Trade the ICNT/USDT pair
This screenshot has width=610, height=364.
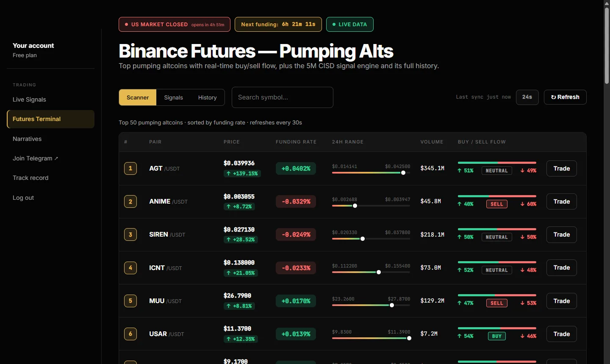[x=562, y=267]
